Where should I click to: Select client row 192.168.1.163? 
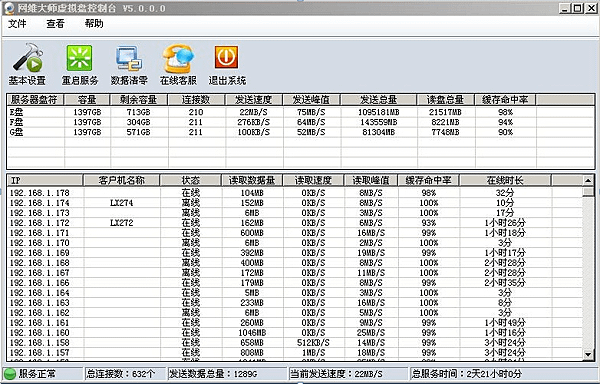295,302
